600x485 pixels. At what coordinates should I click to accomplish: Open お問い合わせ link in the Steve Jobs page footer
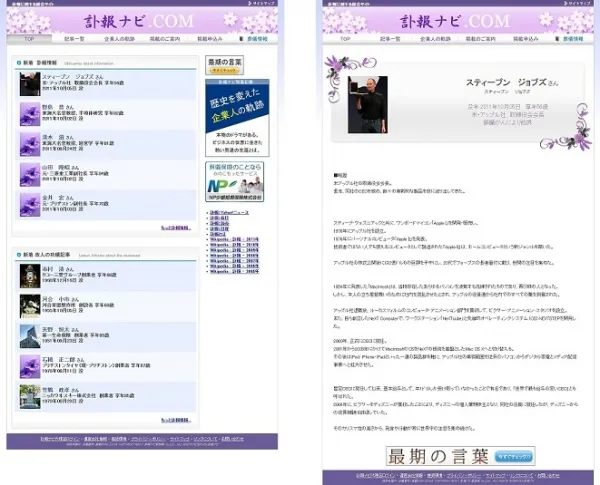pyautogui.click(x=548, y=475)
